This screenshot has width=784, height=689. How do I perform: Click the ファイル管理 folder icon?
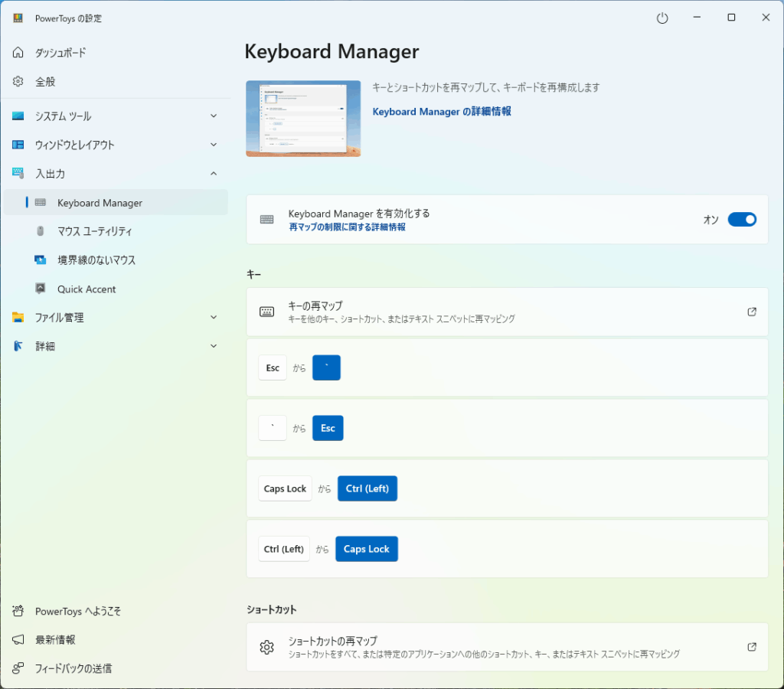pos(18,317)
